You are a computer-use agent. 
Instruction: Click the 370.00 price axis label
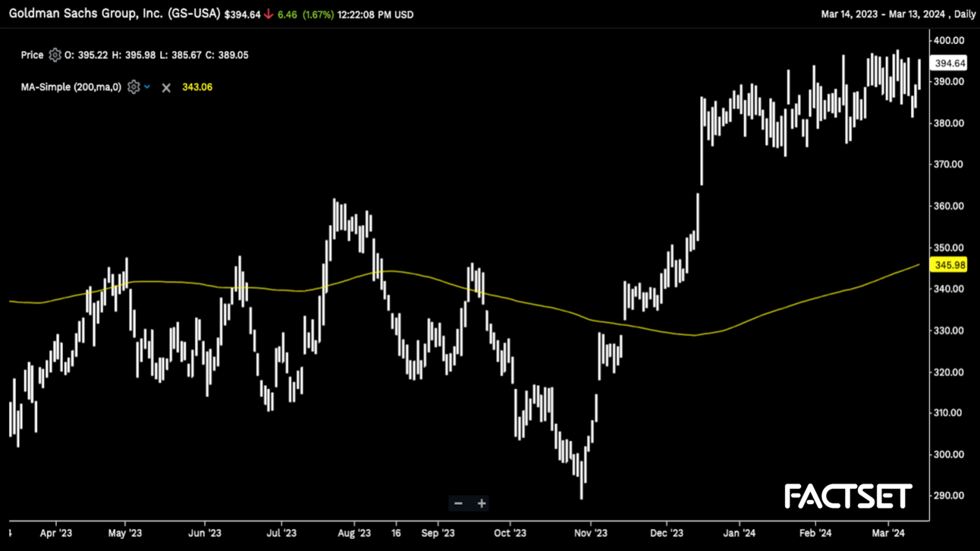point(949,164)
